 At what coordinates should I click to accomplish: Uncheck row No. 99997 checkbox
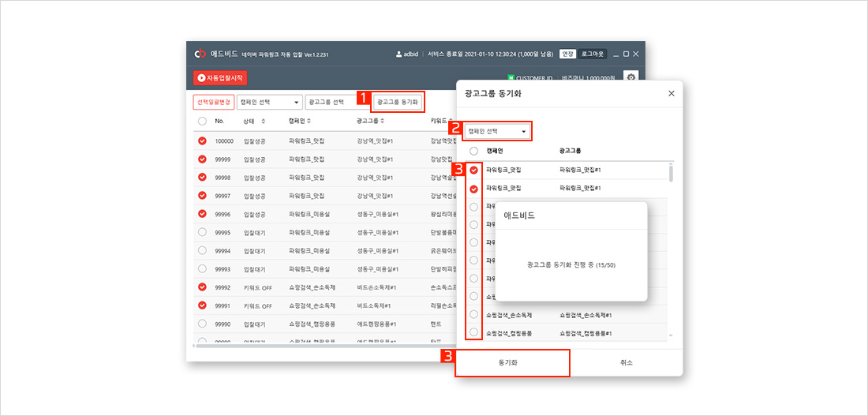pos(202,196)
